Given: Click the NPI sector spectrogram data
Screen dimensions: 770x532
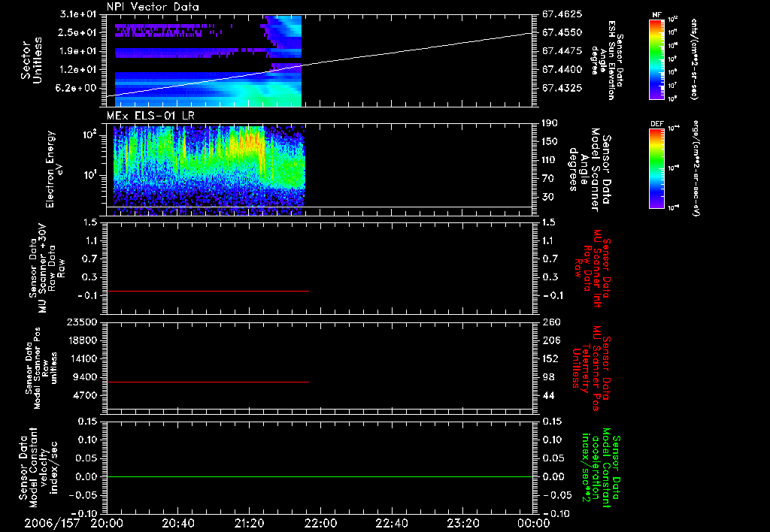Looking at the screenshot, I should coord(208,61).
